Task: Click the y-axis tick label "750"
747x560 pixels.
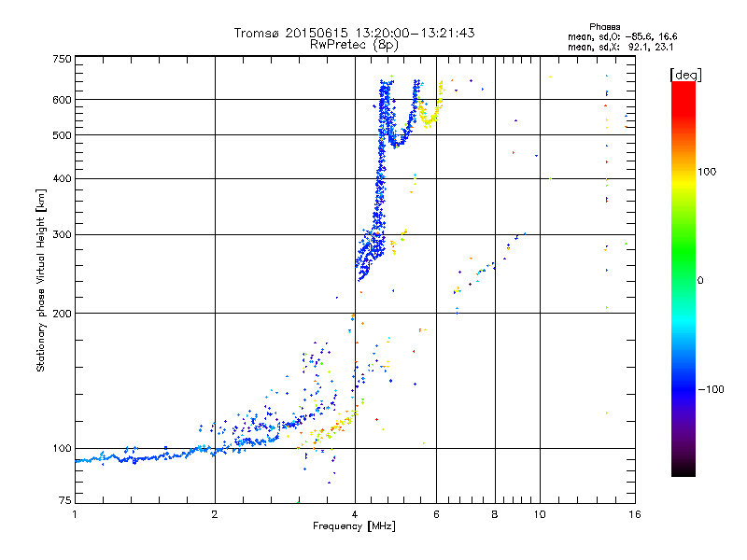Action: point(62,59)
